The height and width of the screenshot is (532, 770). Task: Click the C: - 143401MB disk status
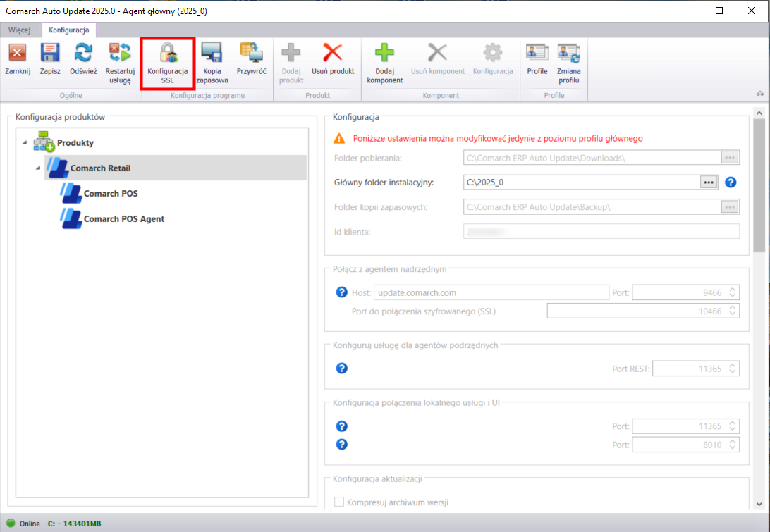[74, 524]
